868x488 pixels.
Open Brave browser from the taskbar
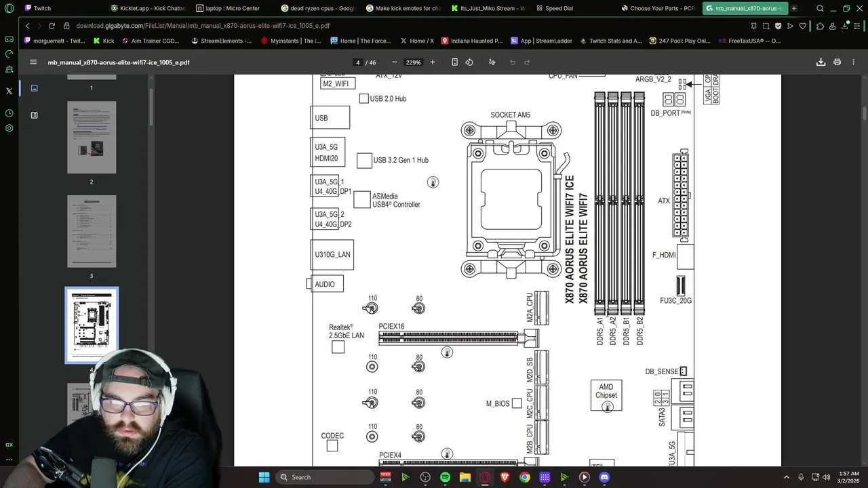(505, 477)
